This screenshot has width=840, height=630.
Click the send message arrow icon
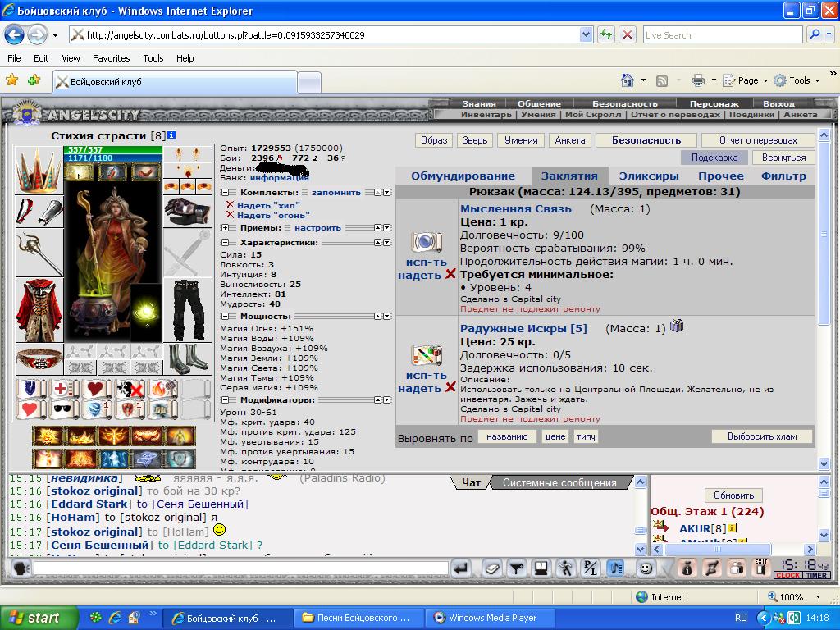pos(461,568)
